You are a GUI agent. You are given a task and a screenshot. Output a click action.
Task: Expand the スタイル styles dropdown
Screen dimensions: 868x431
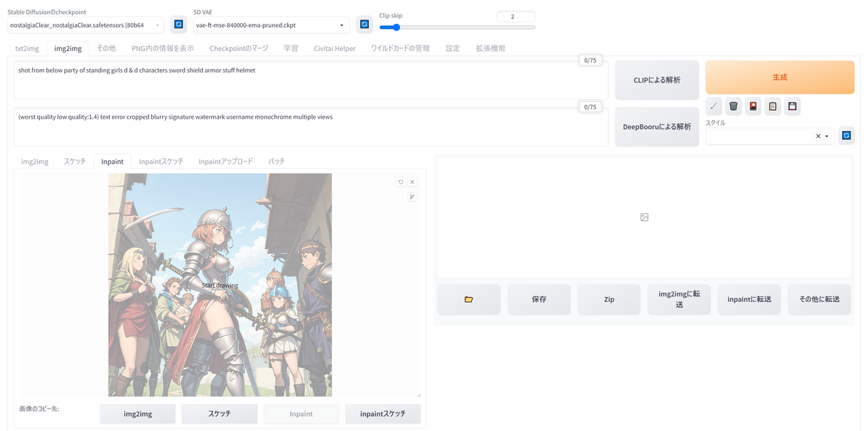(x=827, y=136)
